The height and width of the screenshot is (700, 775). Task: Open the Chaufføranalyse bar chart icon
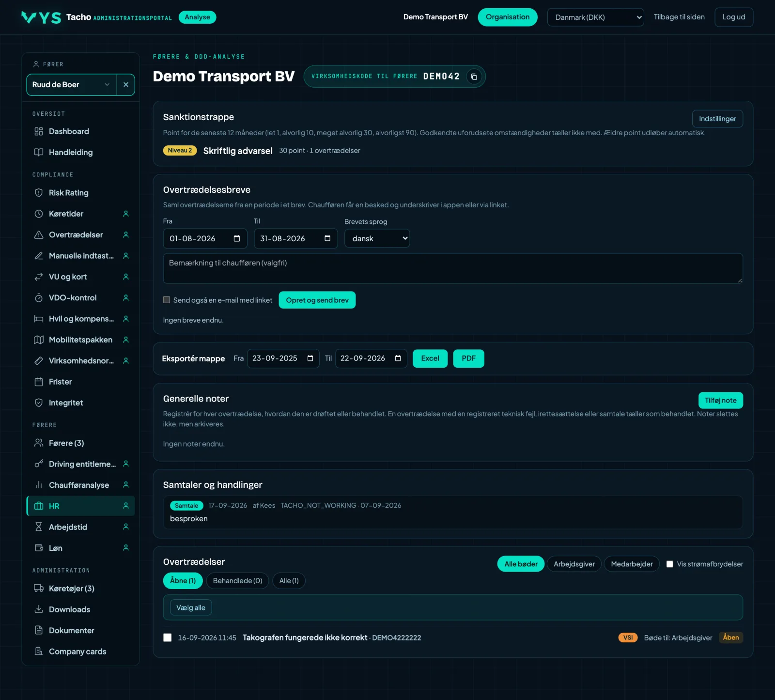(39, 485)
